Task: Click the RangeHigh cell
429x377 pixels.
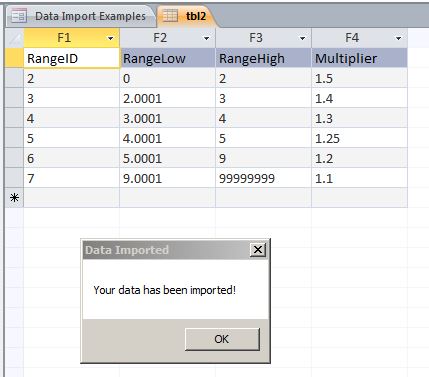Action: tap(263, 58)
